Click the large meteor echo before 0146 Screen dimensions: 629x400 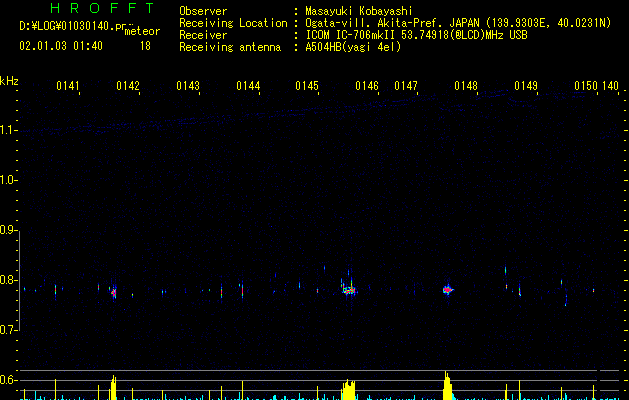(349, 290)
